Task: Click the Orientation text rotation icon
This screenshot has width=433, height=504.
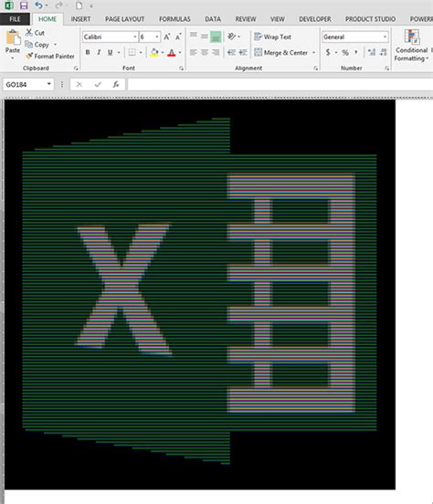Action: [x=232, y=37]
